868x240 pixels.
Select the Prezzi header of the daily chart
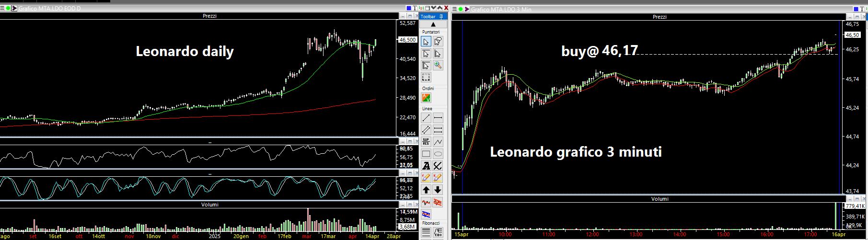[209, 16]
